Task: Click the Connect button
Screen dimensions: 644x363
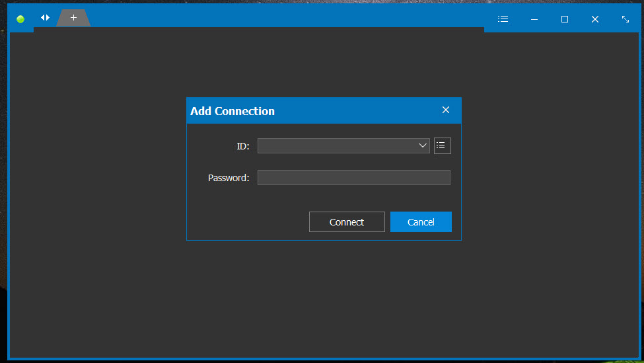Action: tap(347, 222)
